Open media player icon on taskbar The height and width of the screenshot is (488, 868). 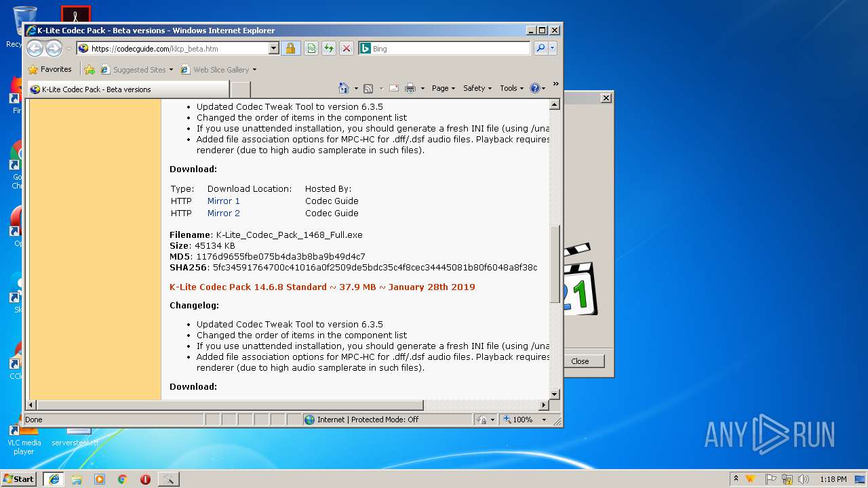click(x=100, y=479)
